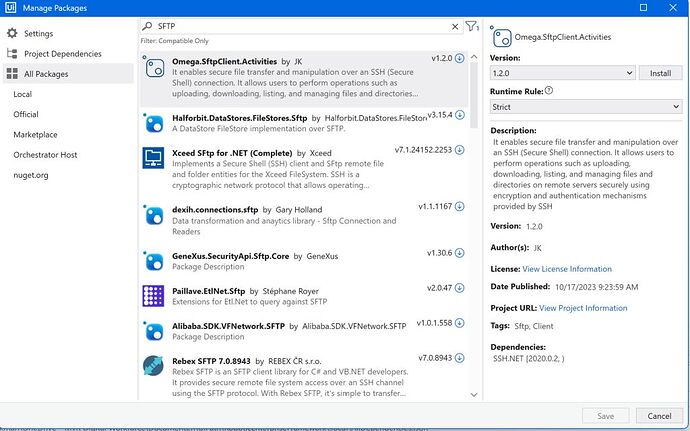Download Halforbit.DataStores v3.15.4 arrow icon
The width and height of the screenshot is (690, 431).
point(459,115)
